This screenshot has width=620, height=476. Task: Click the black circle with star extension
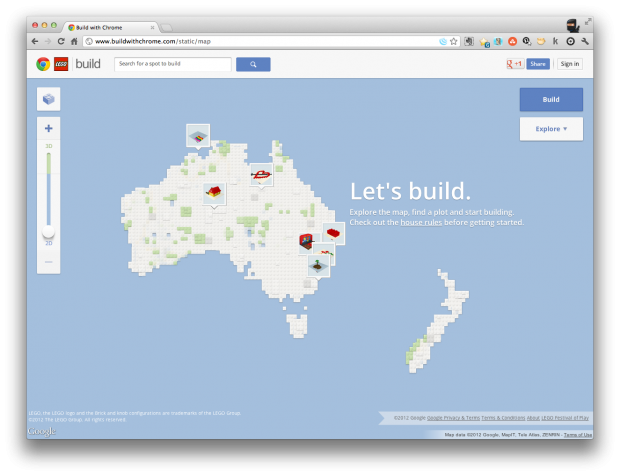coord(527,41)
